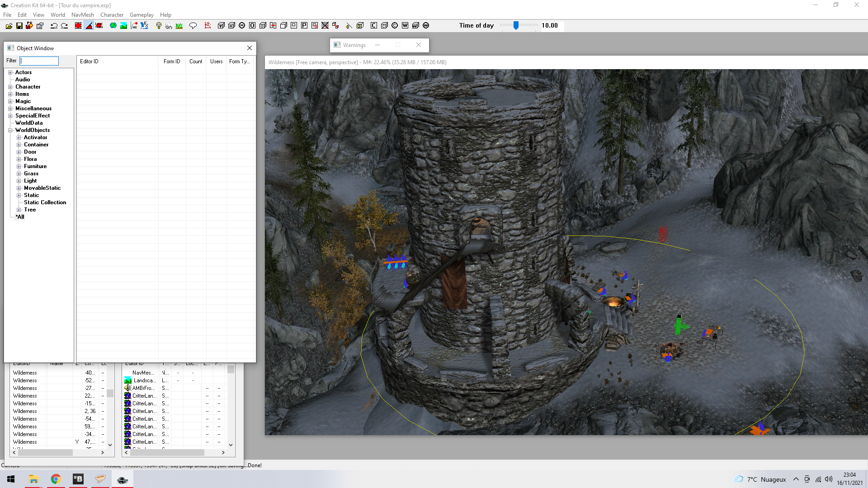Image resolution: width=868 pixels, height=488 pixels.
Task: Open the NavMesh menu
Action: pos(82,15)
